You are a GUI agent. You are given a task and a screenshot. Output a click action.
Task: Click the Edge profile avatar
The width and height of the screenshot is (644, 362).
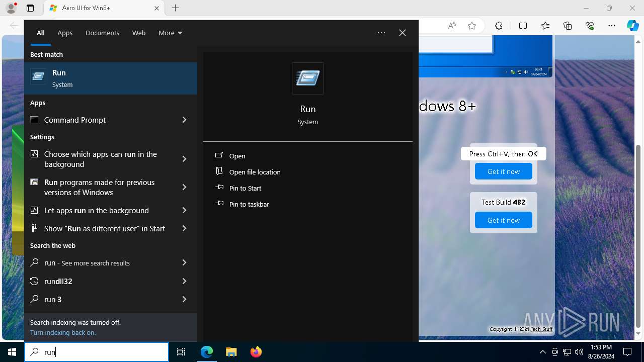pyautogui.click(x=11, y=8)
